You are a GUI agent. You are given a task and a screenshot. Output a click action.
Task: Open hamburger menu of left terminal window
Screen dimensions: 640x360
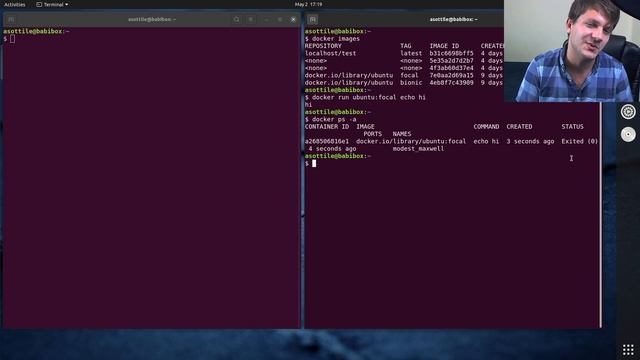[x=251, y=19]
